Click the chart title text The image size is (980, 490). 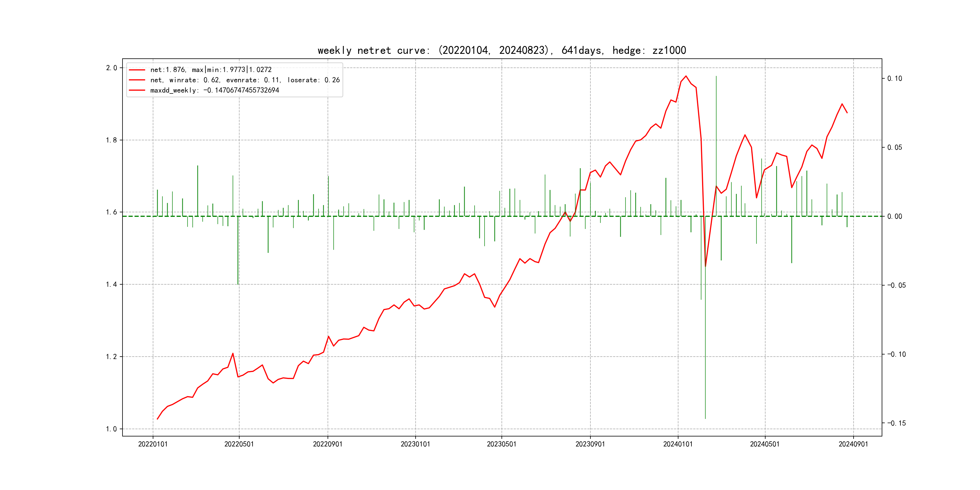coord(501,50)
